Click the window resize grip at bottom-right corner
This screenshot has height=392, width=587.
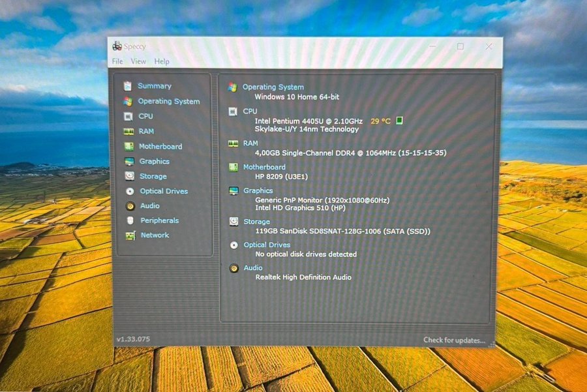[492, 344]
